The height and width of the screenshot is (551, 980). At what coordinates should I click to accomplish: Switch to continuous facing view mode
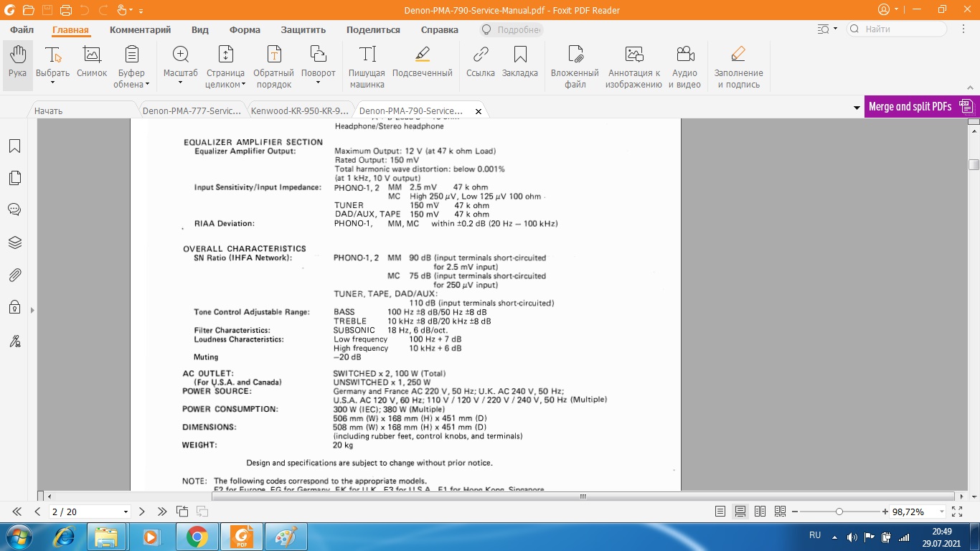click(x=781, y=512)
